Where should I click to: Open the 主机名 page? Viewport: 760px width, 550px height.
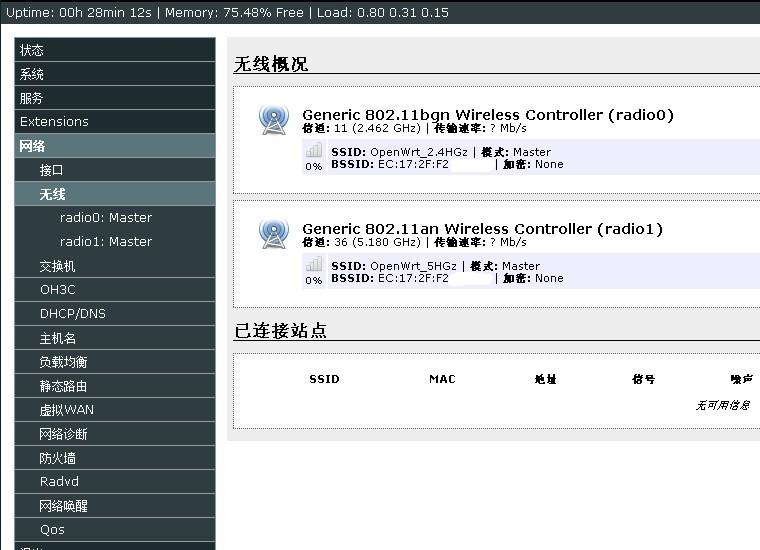point(115,338)
